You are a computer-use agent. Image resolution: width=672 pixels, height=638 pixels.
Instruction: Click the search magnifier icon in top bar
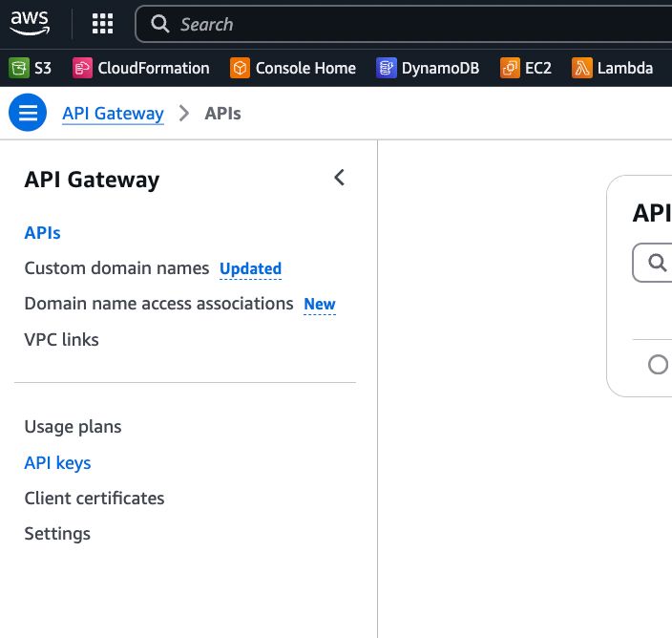[159, 24]
